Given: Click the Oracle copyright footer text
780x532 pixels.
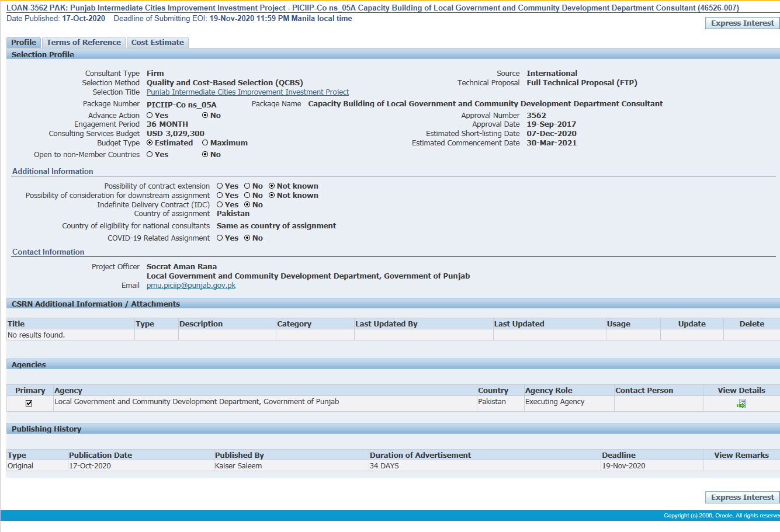Looking at the screenshot, I should [x=722, y=516].
